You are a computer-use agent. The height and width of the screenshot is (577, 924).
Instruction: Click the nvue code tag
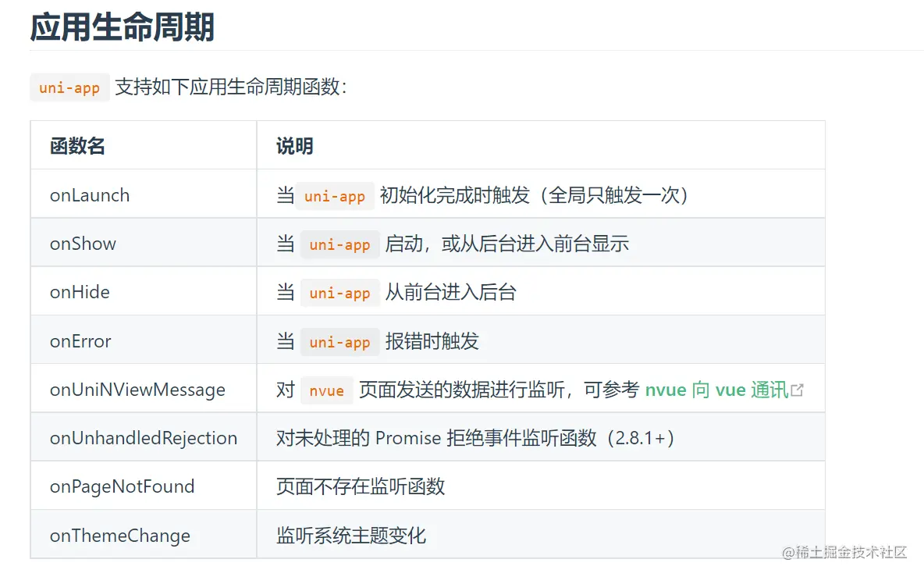pos(326,390)
